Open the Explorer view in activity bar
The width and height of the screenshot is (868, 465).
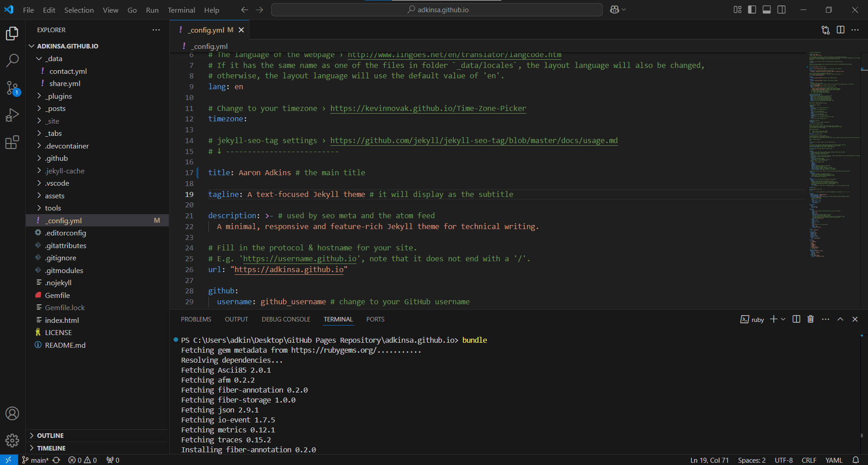pos(12,34)
